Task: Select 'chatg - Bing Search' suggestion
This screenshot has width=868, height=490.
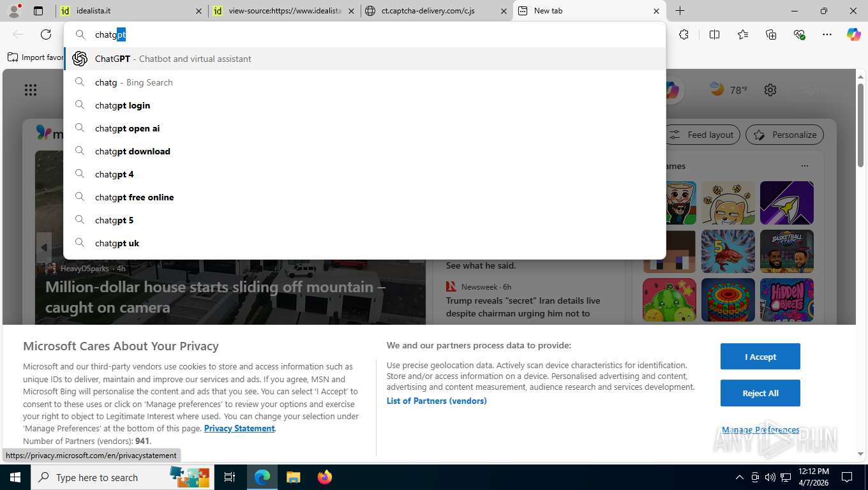Action: pyautogui.click(x=364, y=82)
